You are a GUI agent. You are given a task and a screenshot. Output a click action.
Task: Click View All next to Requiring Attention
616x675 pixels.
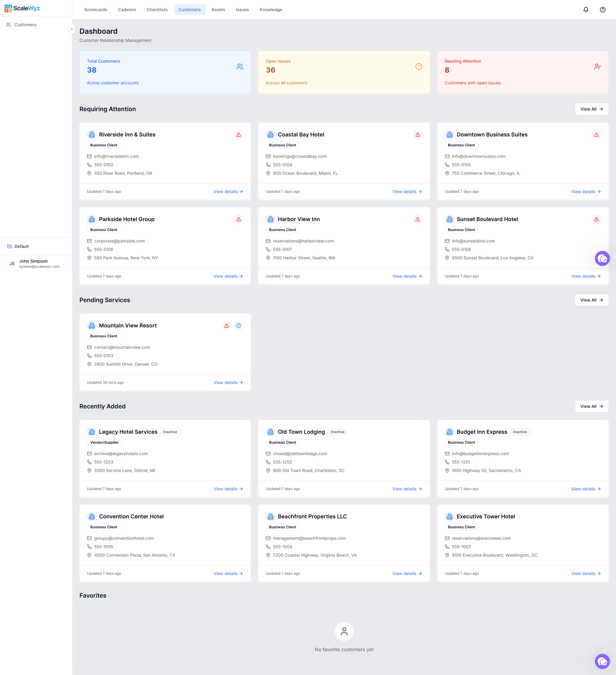[592, 109]
